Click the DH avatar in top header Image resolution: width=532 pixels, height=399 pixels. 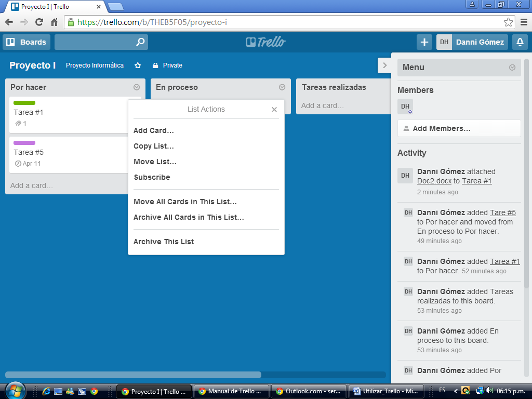point(444,42)
